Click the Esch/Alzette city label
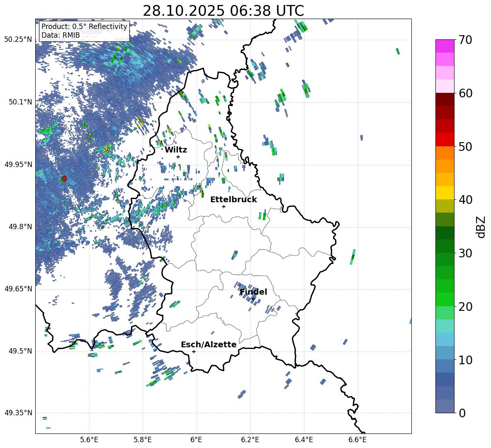491x448 pixels. click(209, 345)
